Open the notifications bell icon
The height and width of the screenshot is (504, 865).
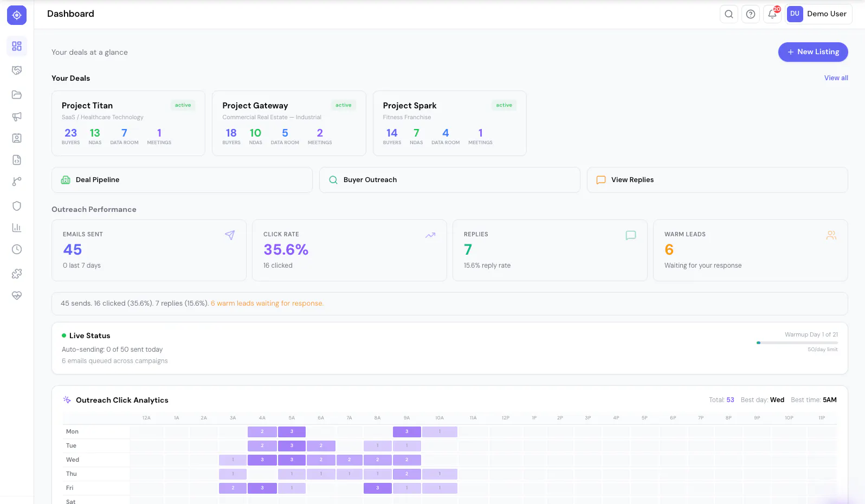click(772, 14)
